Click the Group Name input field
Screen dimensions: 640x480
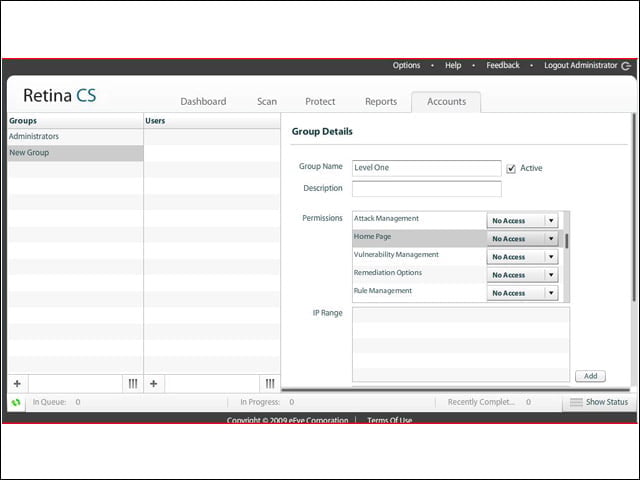tap(427, 168)
